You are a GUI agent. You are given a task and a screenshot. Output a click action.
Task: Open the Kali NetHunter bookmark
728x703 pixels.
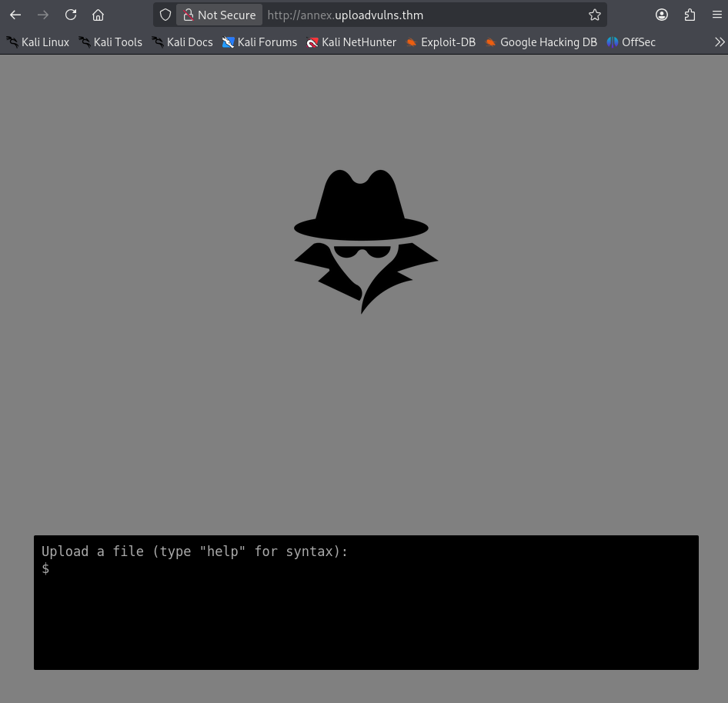(x=352, y=42)
